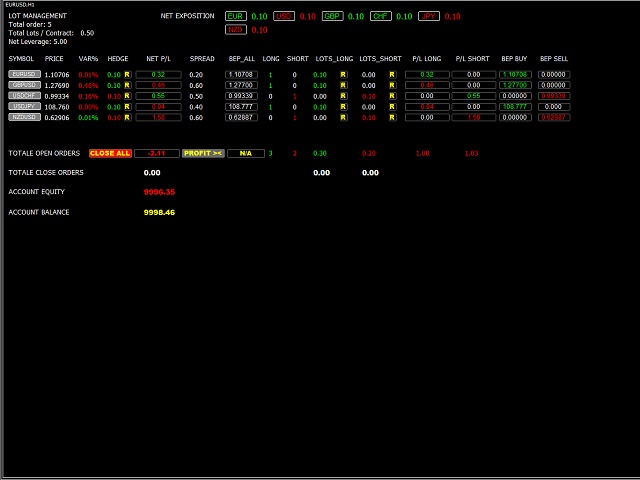The height and width of the screenshot is (480, 640).
Task: Click the R button in NZDUSD HEDGE column
Action: tap(127, 117)
